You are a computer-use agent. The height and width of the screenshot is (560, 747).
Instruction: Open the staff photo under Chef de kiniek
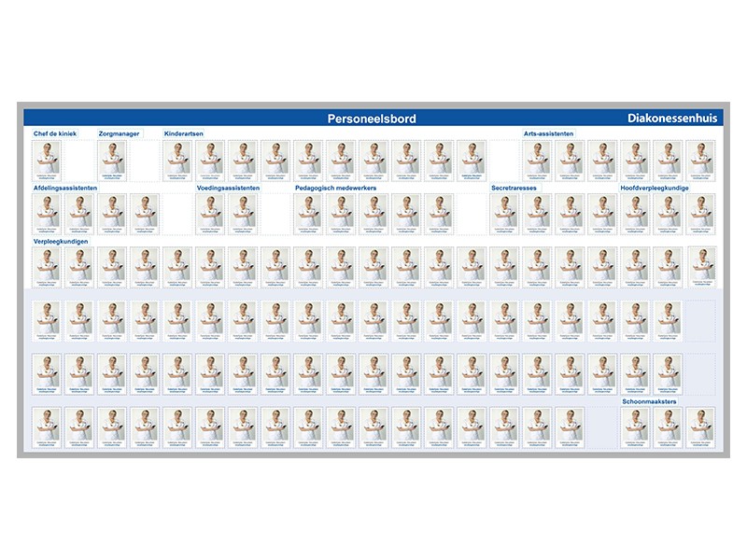[47, 161]
